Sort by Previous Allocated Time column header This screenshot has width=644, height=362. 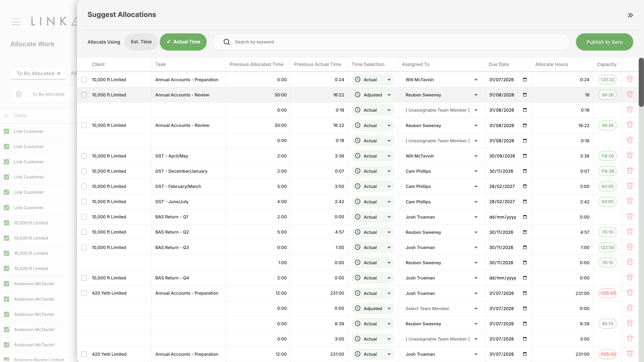[x=256, y=64]
